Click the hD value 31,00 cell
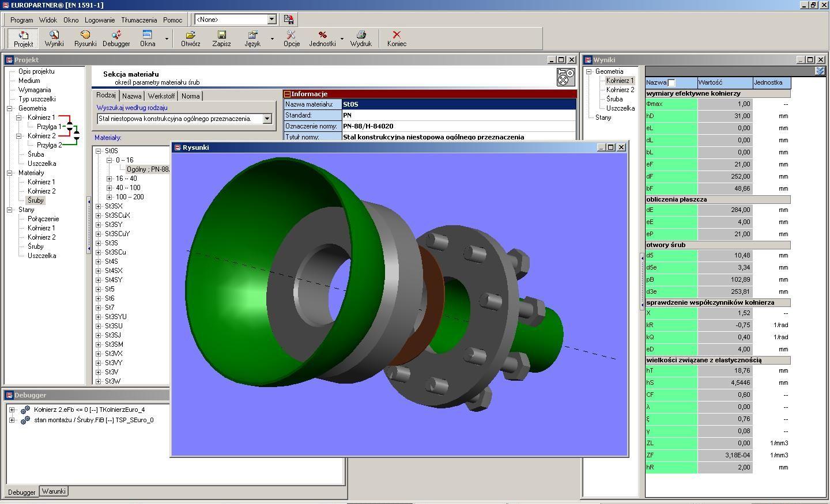Image resolution: width=830 pixels, height=504 pixels. click(725, 116)
